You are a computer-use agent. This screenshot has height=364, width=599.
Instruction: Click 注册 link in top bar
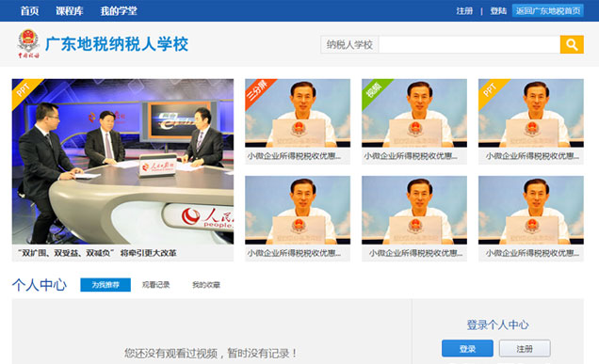coord(464,11)
